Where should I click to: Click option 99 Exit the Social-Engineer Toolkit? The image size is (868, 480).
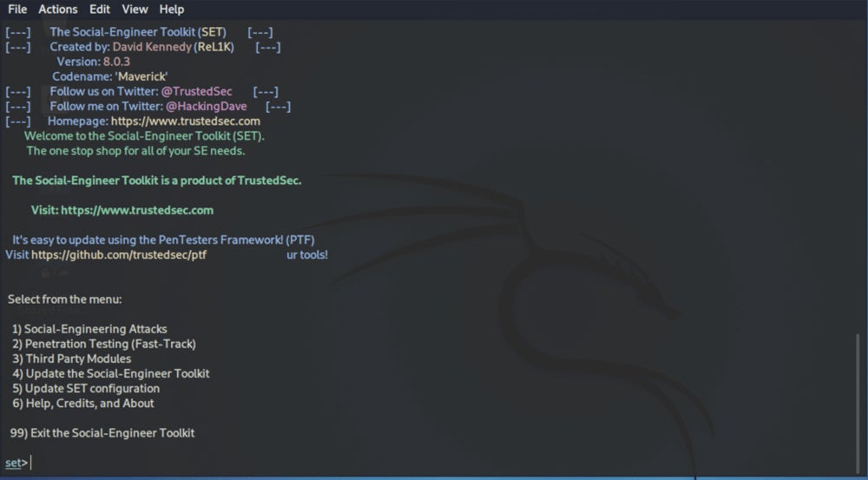tap(102, 433)
